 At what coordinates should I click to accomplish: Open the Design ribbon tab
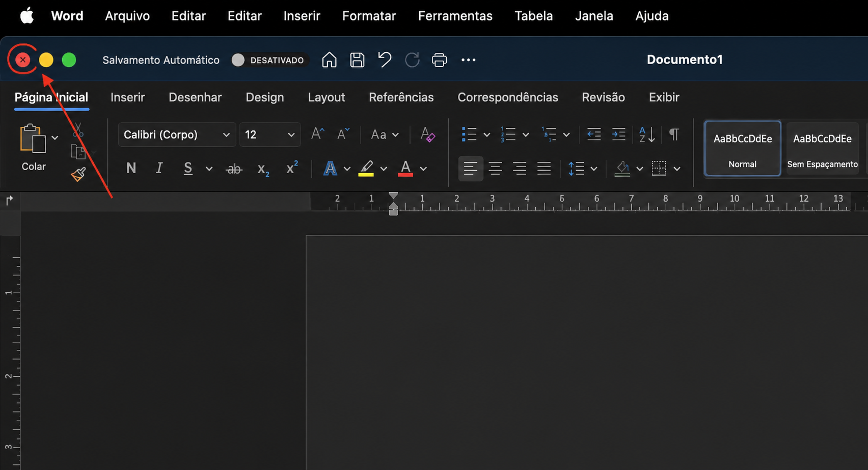coord(264,97)
